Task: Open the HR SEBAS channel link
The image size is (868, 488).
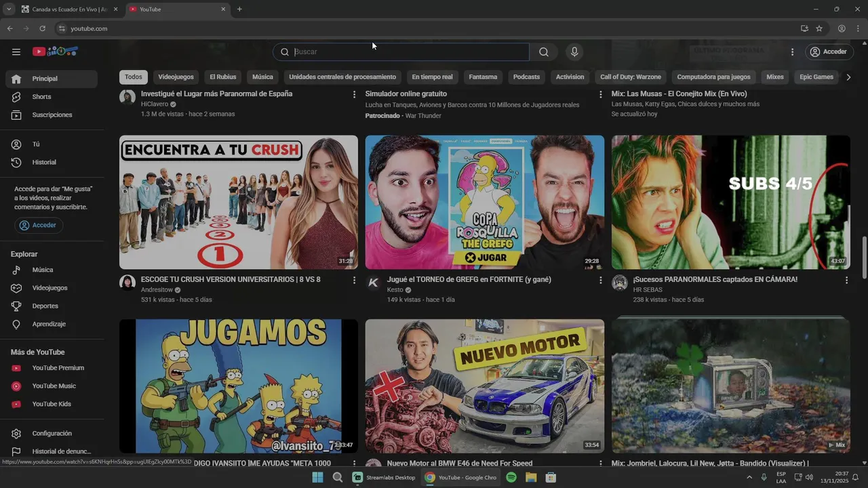Action: [648, 290]
